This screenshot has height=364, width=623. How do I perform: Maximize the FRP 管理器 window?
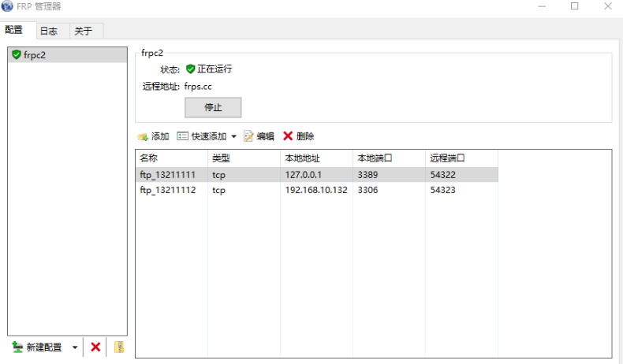[575, 6]
